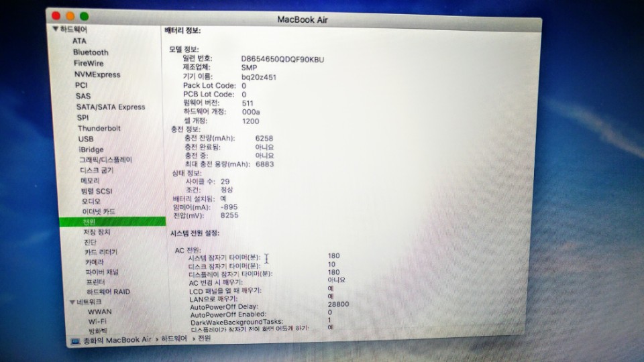The image size is (644, 362).
Task: Select the 메모리 sidebar item
Action: coord(90,181)
